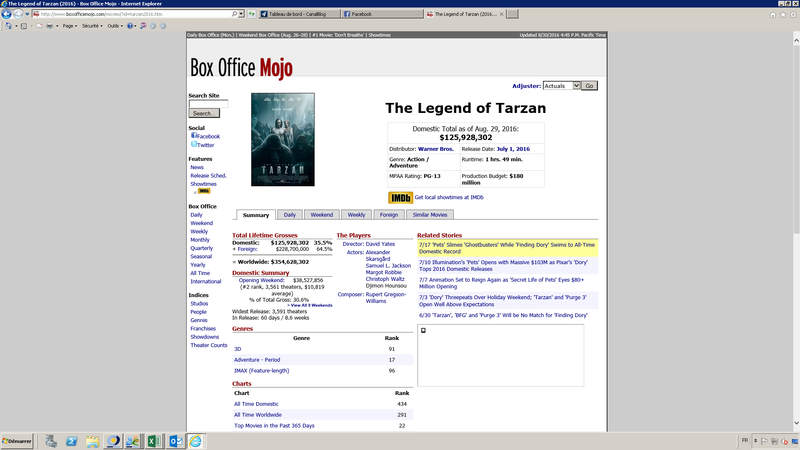Click the FR language indicator in tray
The height and width of the screenshot is (450, 800).
(745, 441)
